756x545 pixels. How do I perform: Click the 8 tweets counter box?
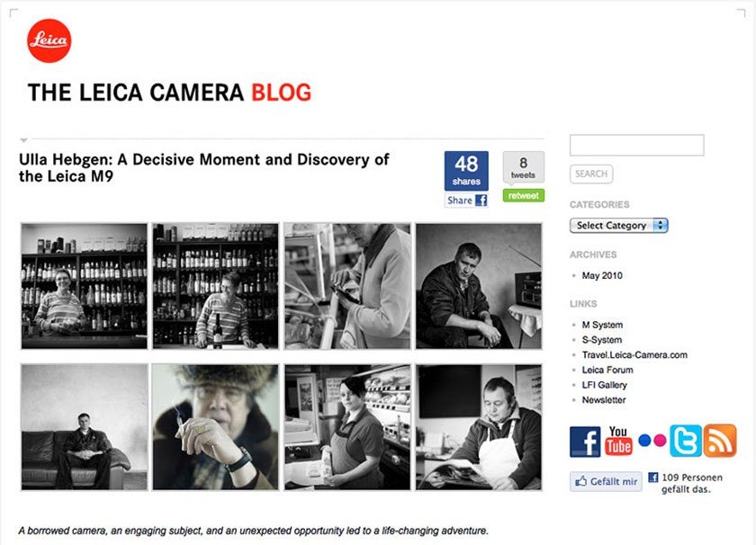(x=524, y=167)
